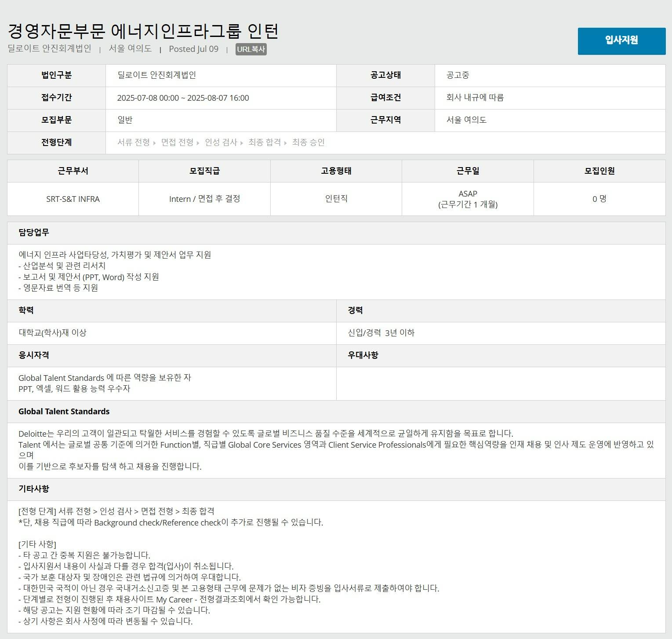Click the 고용형태 column header
This screenshot has height=639, width=672.
[336, 171]
